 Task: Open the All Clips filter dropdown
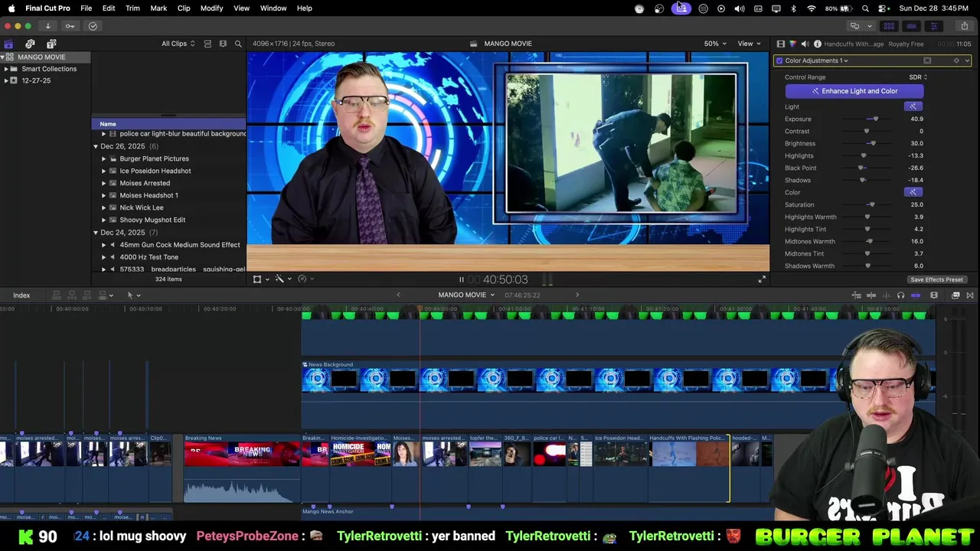[178, 44]
